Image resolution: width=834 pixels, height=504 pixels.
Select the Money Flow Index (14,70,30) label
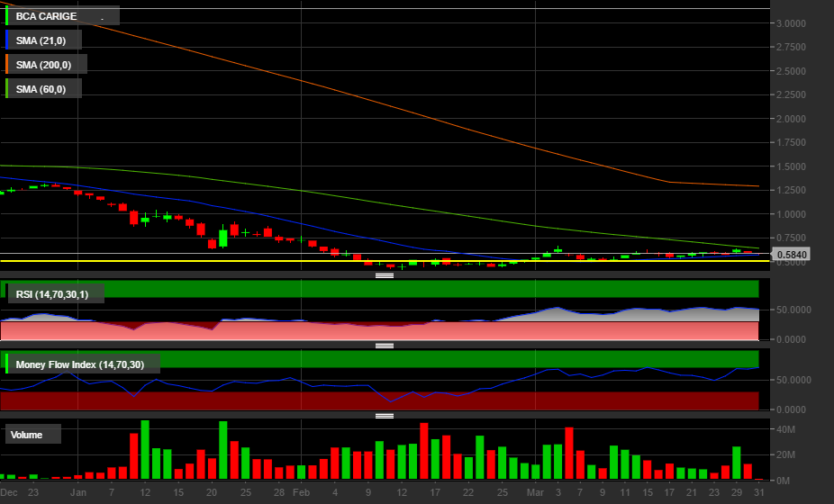pos(83,364)
